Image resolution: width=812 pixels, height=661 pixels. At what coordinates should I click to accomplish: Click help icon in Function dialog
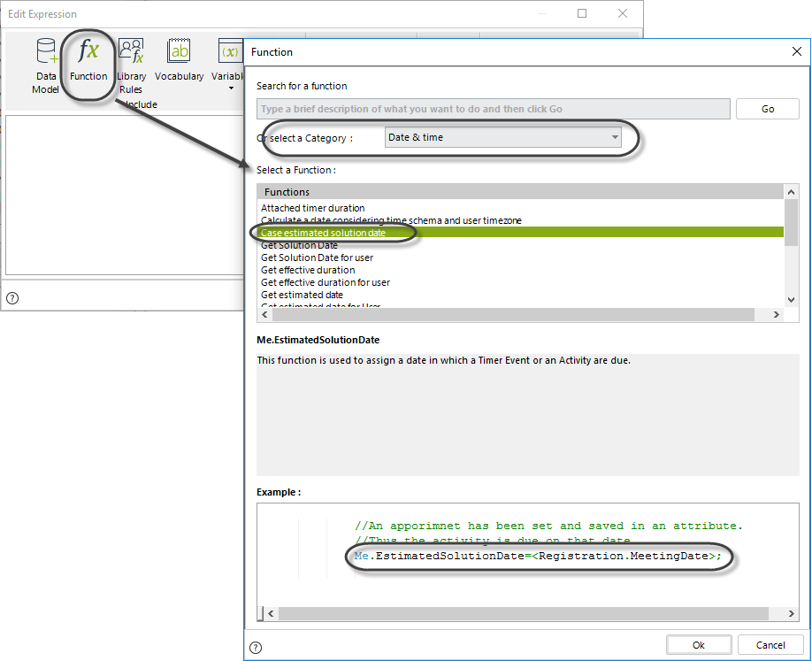coord(256,647)
